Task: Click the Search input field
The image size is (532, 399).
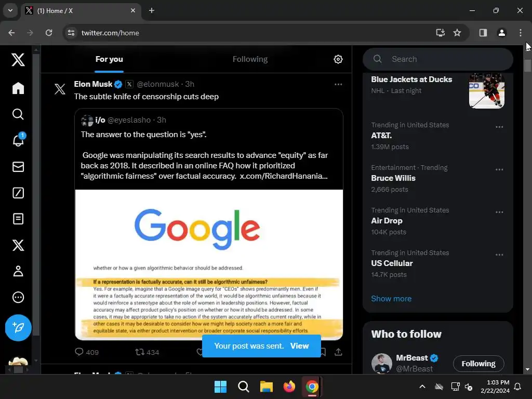Action: pos(437,59)
